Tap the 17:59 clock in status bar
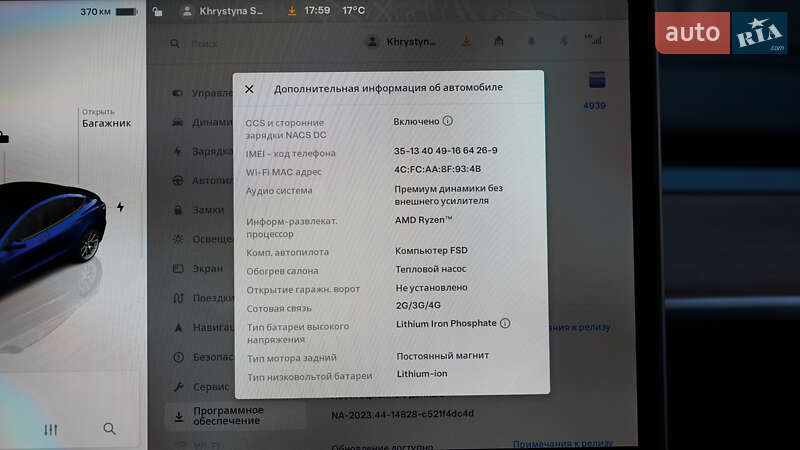 point(317,10)
